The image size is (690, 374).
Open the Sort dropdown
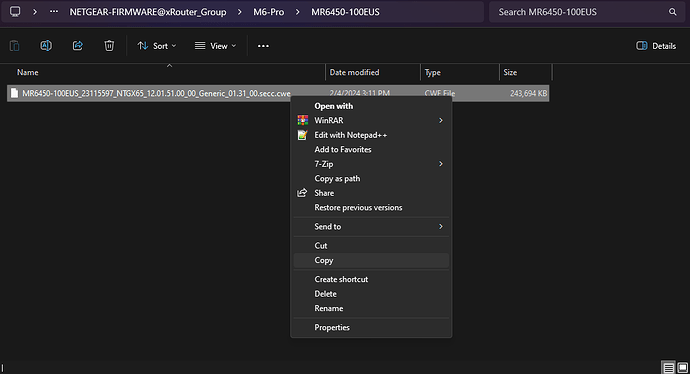157,46
